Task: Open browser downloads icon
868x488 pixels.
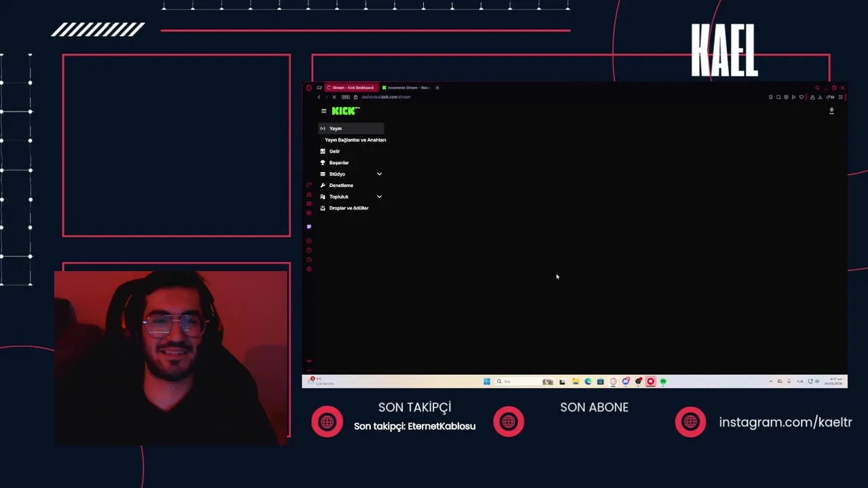Action: point(820,97)
